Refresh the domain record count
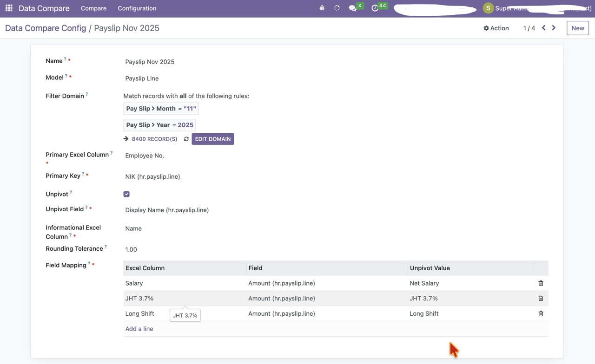Screen dimensions: 595x364 point(186,139)
